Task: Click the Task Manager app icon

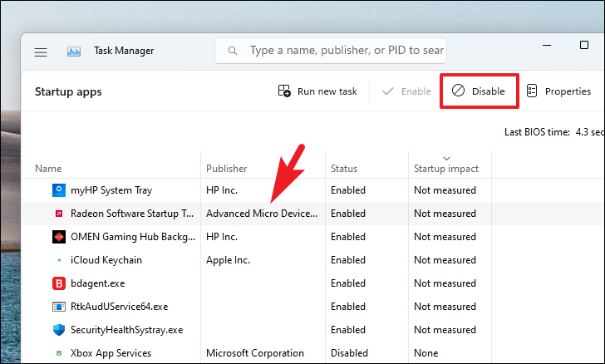Action: point(74,52)
